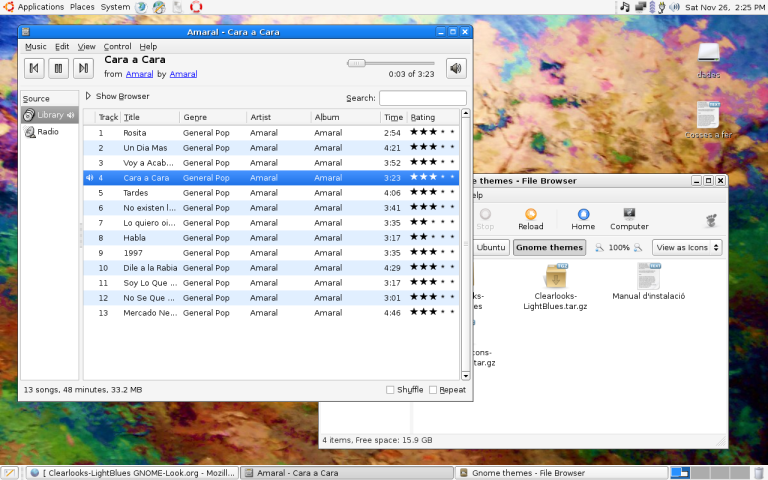Sort by Artist column header
This screenshot has height=480, width=768.
[279, 117]
